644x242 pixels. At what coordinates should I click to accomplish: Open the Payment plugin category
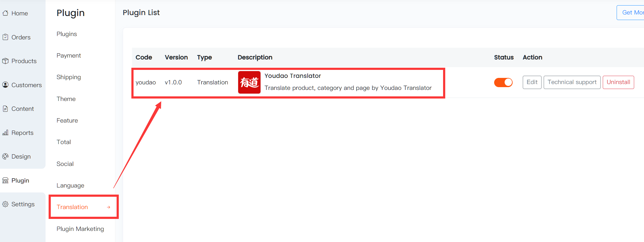(x=69, y=55)
